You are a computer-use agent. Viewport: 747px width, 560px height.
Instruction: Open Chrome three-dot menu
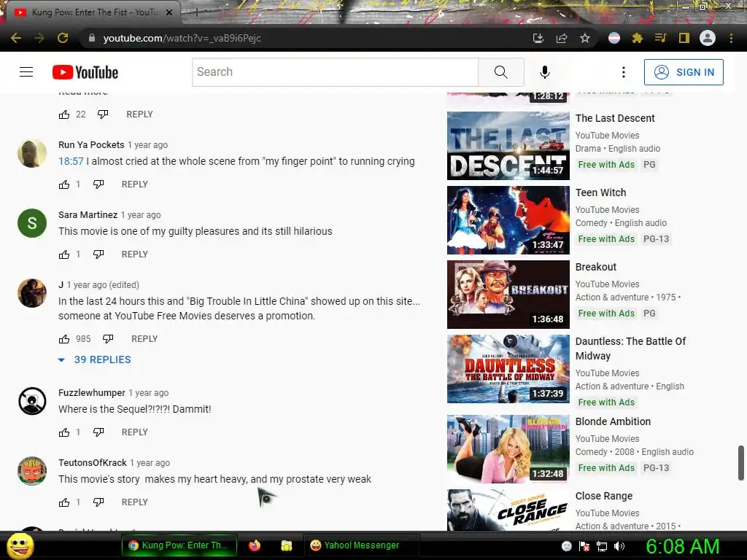(731, 38)
